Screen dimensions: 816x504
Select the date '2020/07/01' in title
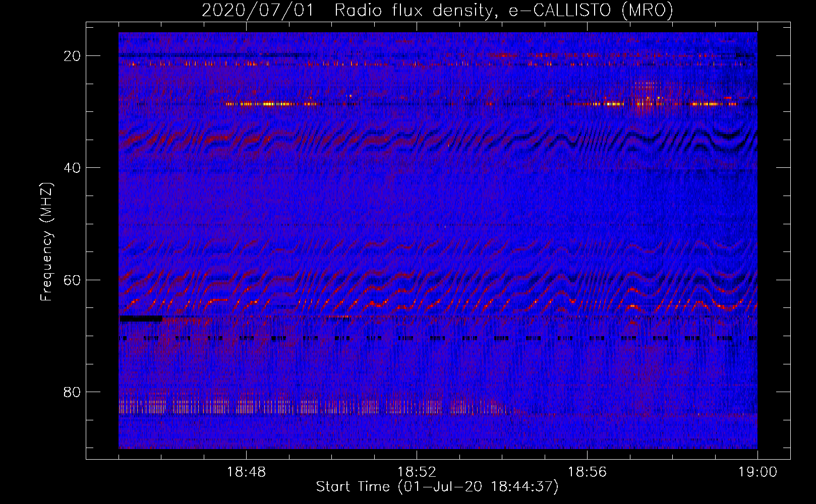click(258, 10)
